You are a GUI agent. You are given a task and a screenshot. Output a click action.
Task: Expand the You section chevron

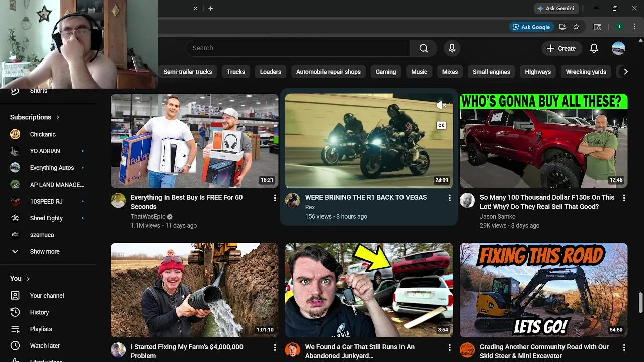click(x=28, y=278)
